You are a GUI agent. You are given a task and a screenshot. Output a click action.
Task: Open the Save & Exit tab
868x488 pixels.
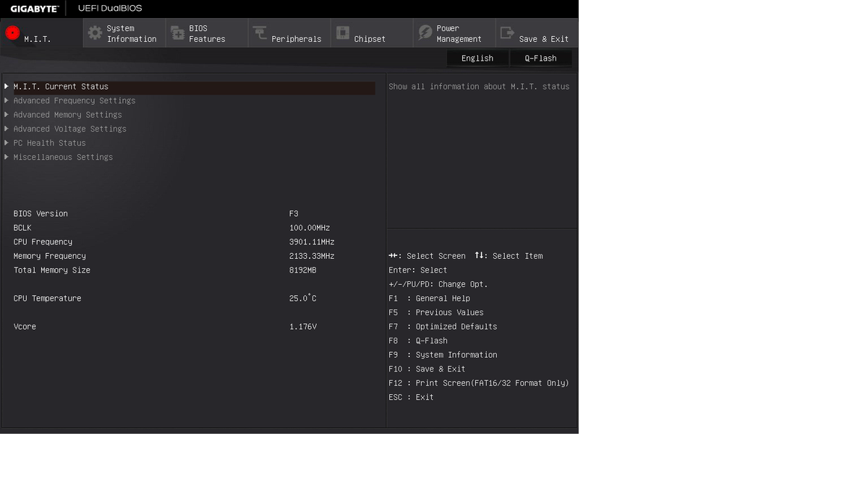[537, 33]
